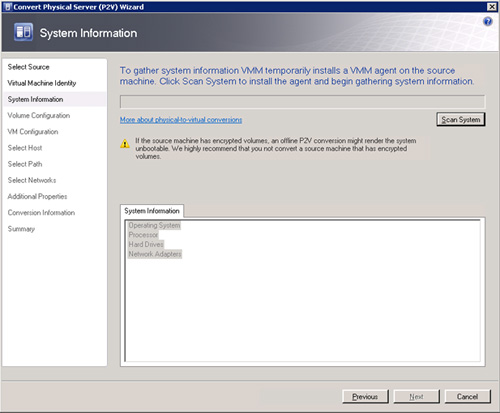Select Hard Drives entry
Screen dimensions: 500x413
[146, 245]
